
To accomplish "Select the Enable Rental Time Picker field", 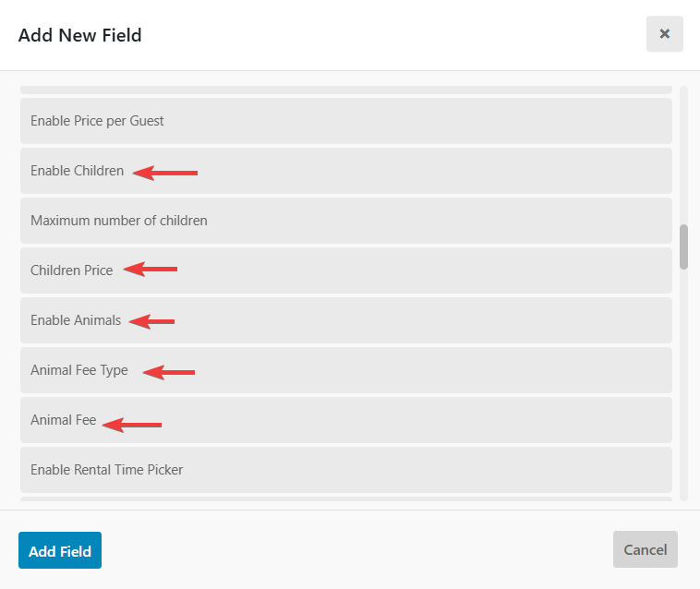I will point(345,470).
